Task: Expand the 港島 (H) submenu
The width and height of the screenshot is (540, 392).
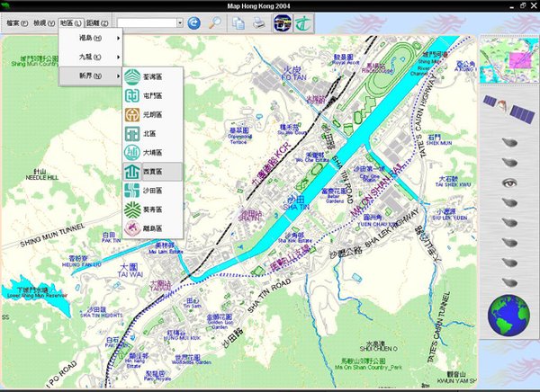Action: [x=91, y=39]
